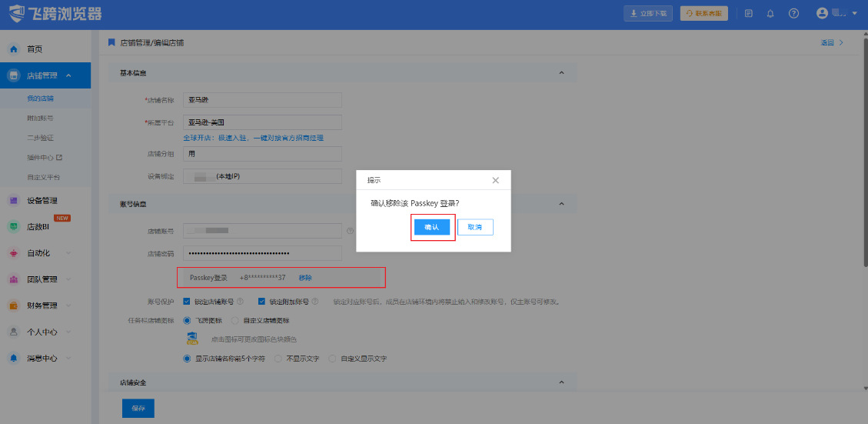Screen dimensions: 868x424
Task: Click the bookmark icon beside 店铺管理/编辑店铺
Action: click(111, 42)
